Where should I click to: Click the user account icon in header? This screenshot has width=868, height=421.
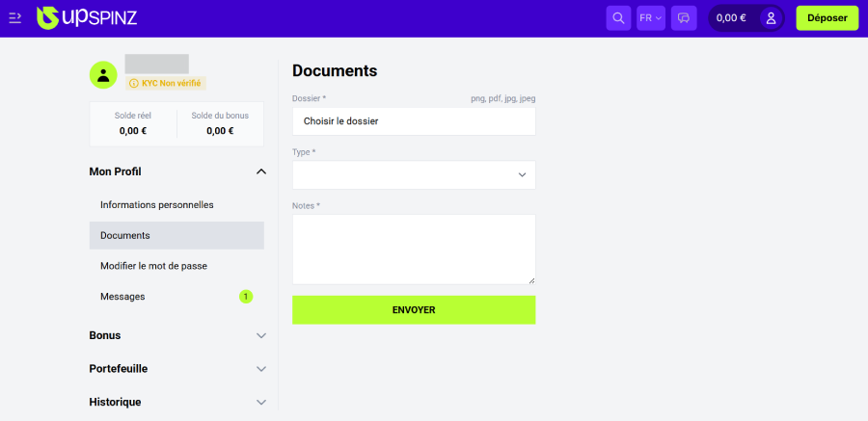[771, 18]
